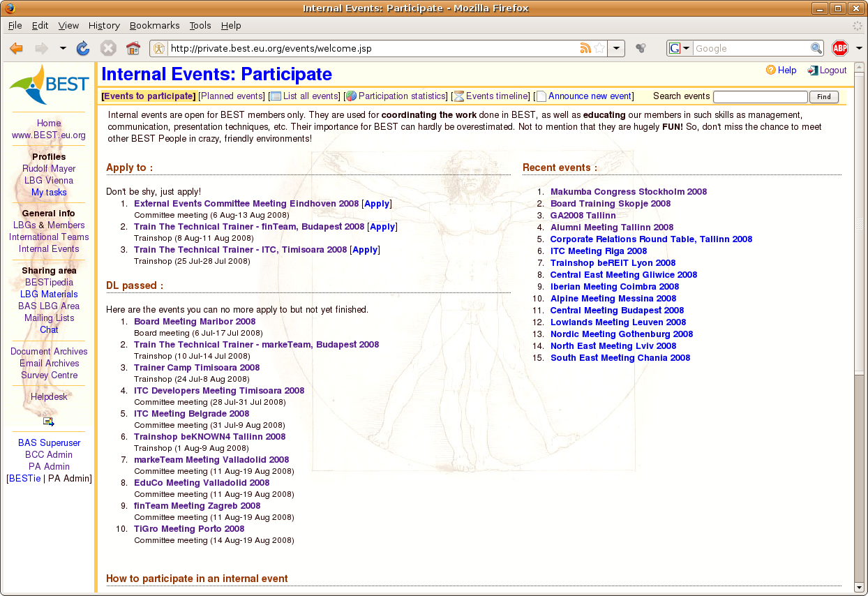Image resolution: width=868 pixels, height=596 pixels.
Task: Open the address bar history dropdown
Action: [616, 48]
